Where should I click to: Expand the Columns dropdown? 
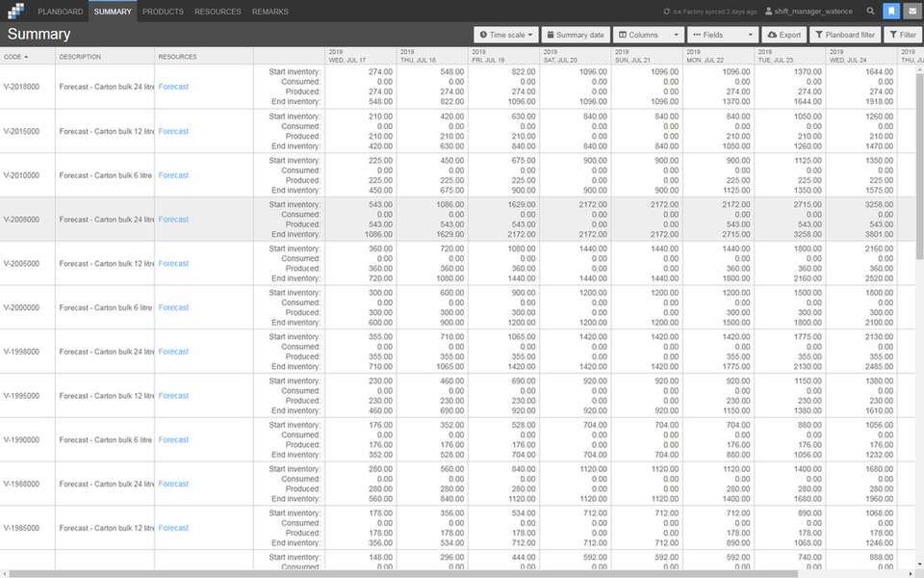click(648, 35)
